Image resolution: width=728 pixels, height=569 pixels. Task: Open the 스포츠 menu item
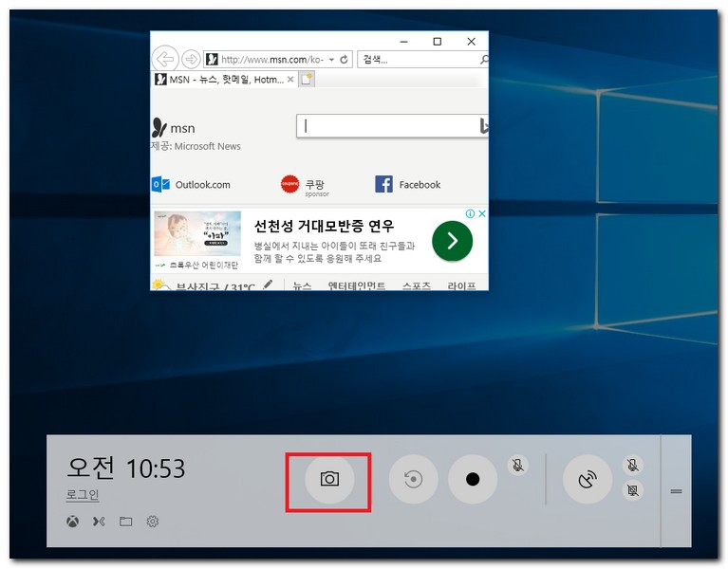(417, 285)
